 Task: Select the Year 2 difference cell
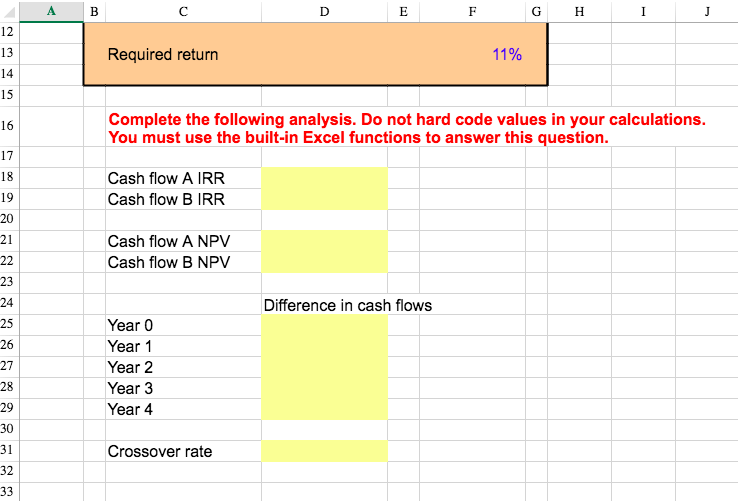coord(324,367)
